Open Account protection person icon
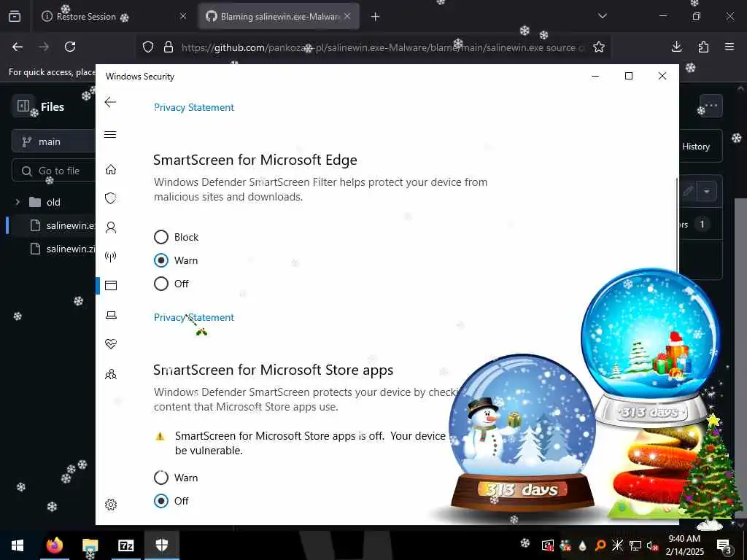This screenshot has height=560, width=747. tap(111, 227)
